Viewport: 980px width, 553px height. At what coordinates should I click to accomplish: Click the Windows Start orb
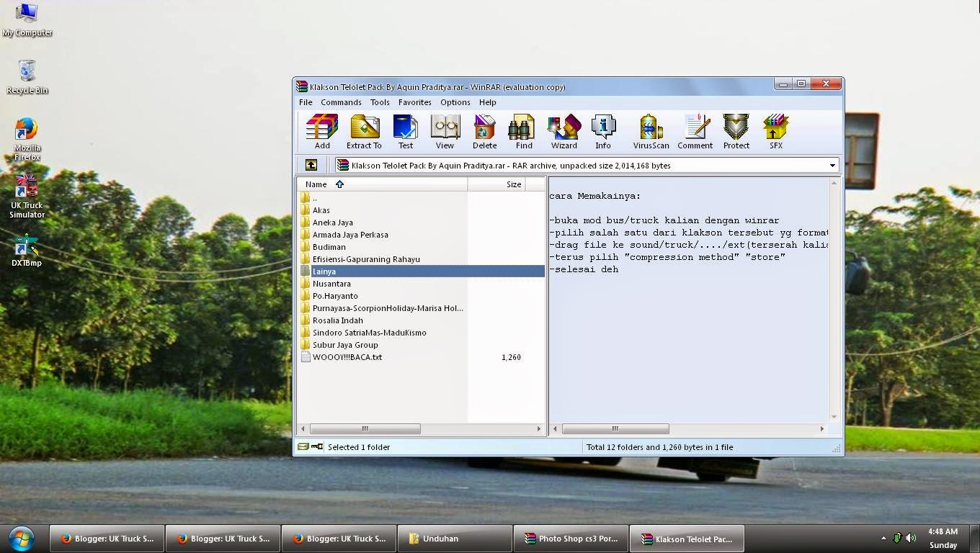click(21, 538)
